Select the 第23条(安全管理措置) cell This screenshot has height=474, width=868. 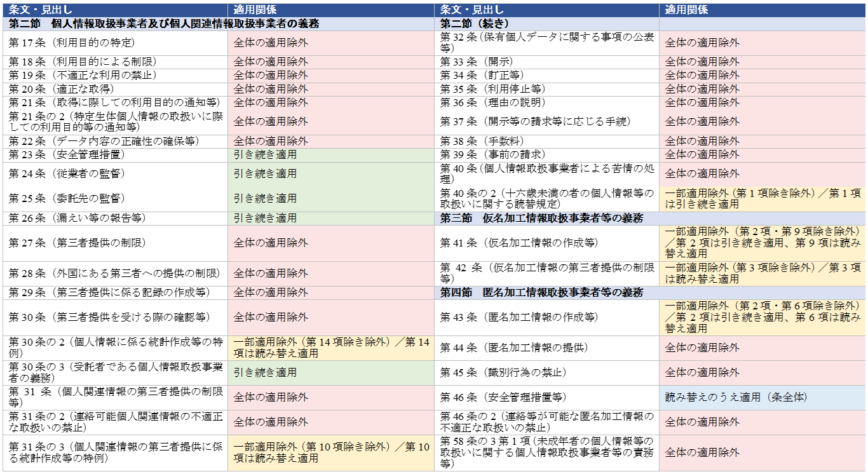tap(116, 155)
